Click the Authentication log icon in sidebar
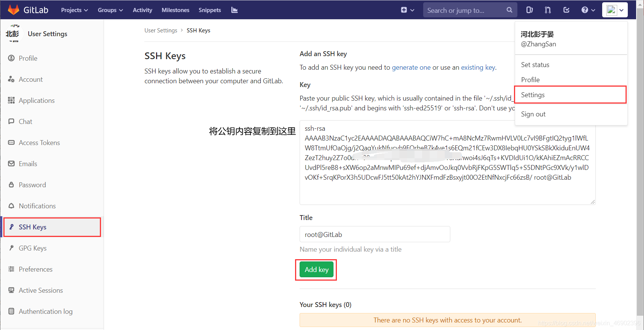Screen dimensions: 644x330 (11, 311)
